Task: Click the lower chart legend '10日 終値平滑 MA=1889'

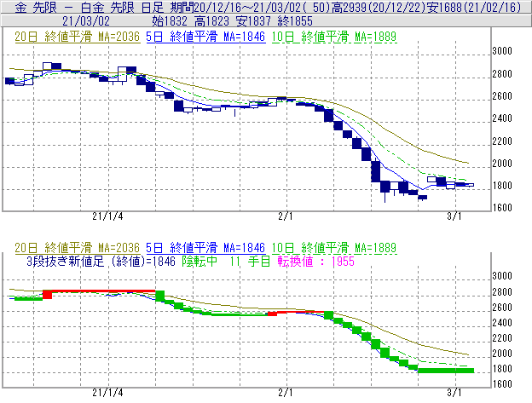Action: (x=334, y=247)
